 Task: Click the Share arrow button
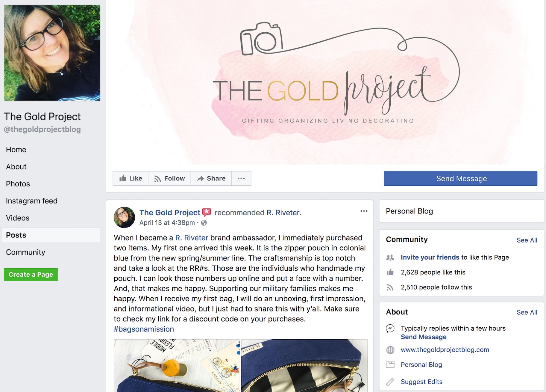click(x=211, y=178)
